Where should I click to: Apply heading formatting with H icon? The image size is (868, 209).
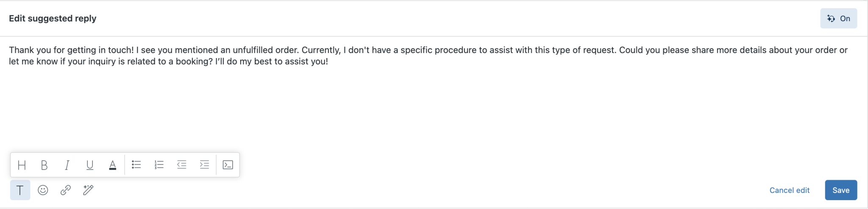click(22, 165)
